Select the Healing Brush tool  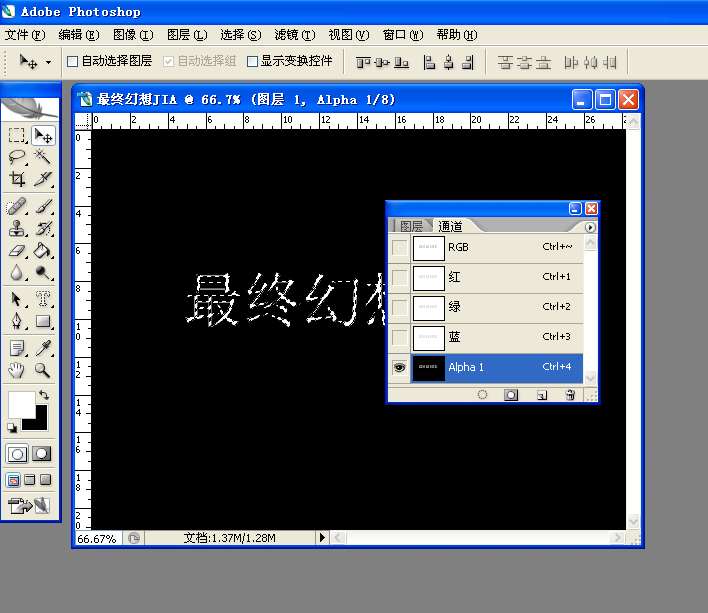pyautogui.click(x=17, y=207)
